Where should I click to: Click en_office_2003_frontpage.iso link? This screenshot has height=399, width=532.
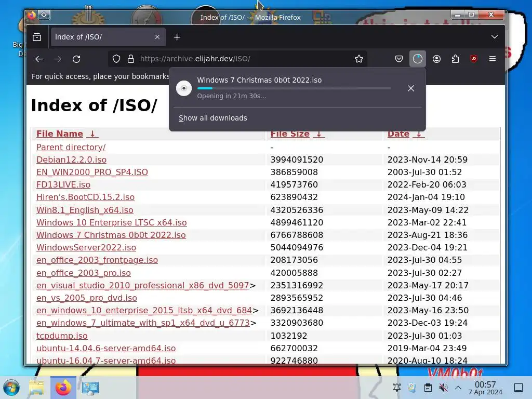coord(97,260)
